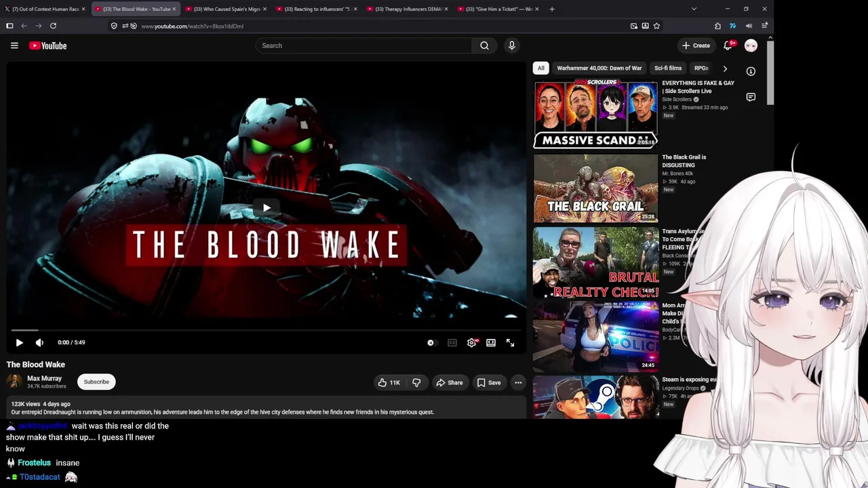The height and width of the screenshot is (488, 868).
Task: Filter recommendations by Sci-fi films chip
Action: [x=668, y=68]
